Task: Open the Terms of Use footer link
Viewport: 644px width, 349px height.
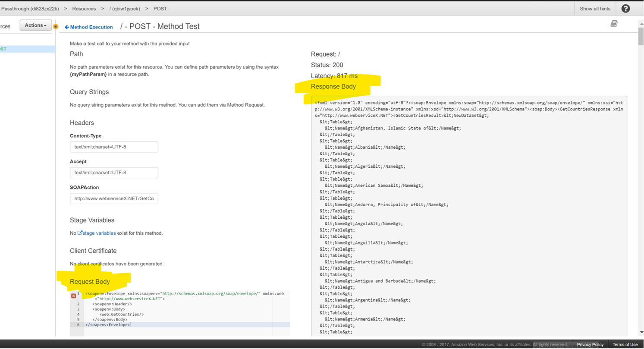Action: pos(625,344)
